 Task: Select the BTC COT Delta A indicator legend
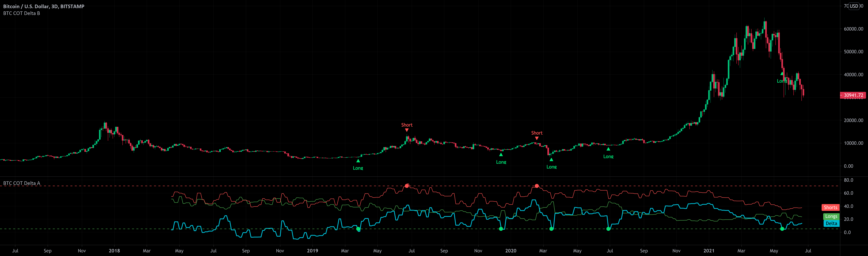click(x=22, y=183)
